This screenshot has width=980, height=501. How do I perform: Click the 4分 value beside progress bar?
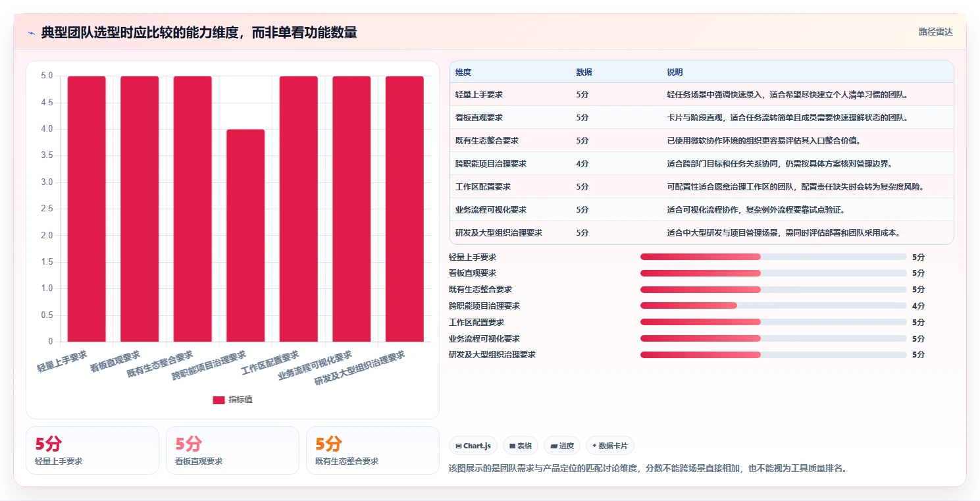pos(919,305)
